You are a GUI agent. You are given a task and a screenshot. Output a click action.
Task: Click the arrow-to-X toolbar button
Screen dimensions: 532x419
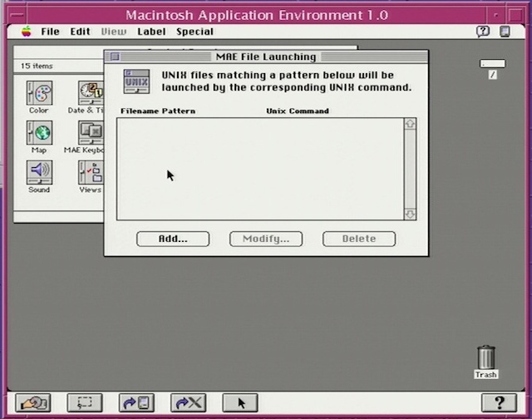[189, 402]
